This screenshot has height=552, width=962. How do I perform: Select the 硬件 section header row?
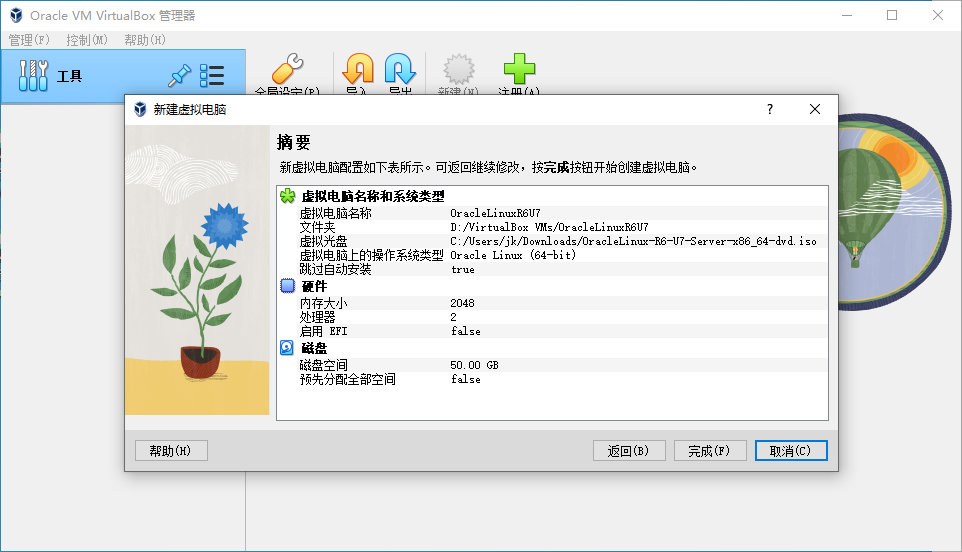point(552,286)
